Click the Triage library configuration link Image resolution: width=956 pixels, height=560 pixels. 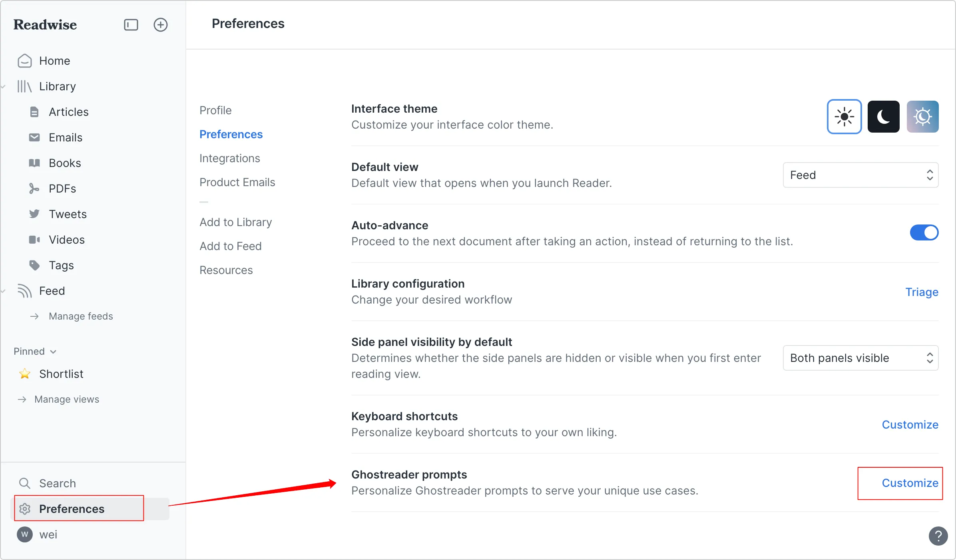(x=922, y=292)
